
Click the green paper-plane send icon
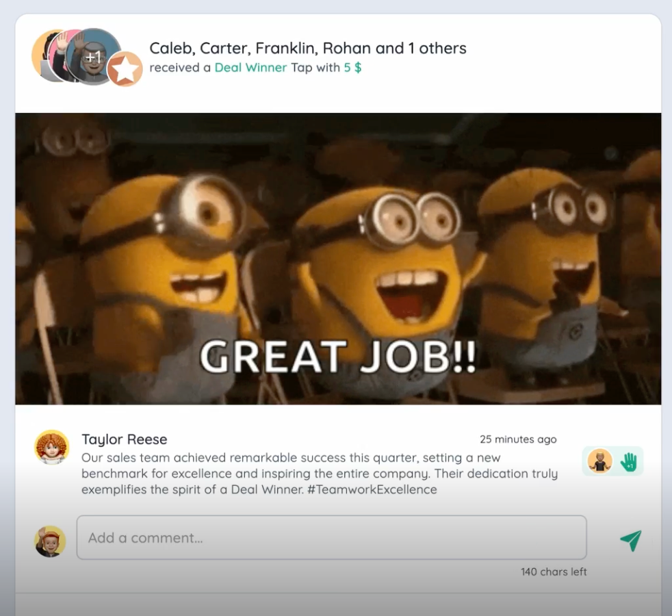click(x=631, y=540)
